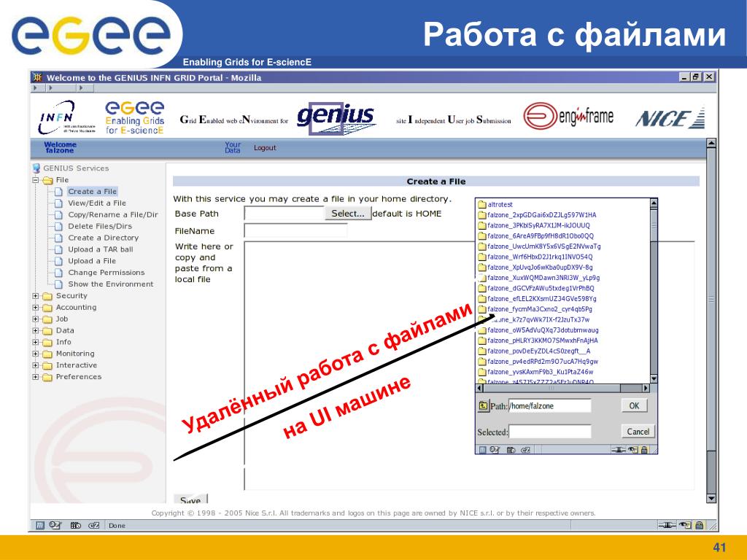Screen dimensions: 747x560
Task: Expand the Job tree node
Action: pos(35,319)
